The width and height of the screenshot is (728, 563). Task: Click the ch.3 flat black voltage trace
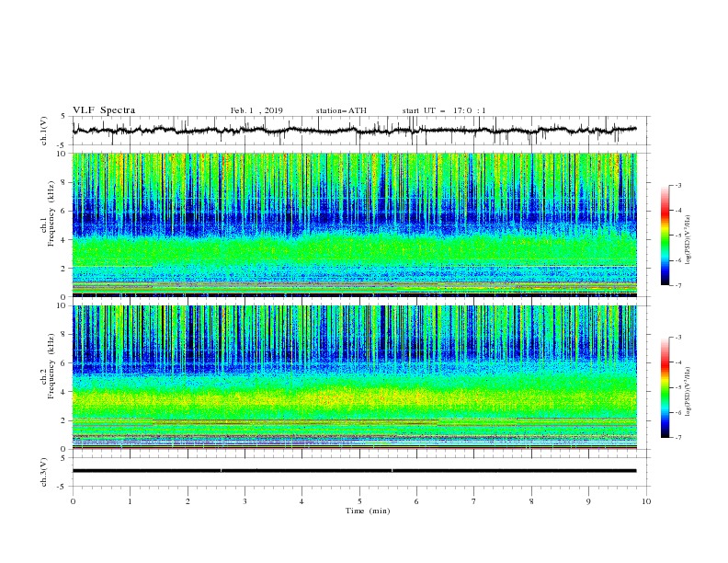354,471
